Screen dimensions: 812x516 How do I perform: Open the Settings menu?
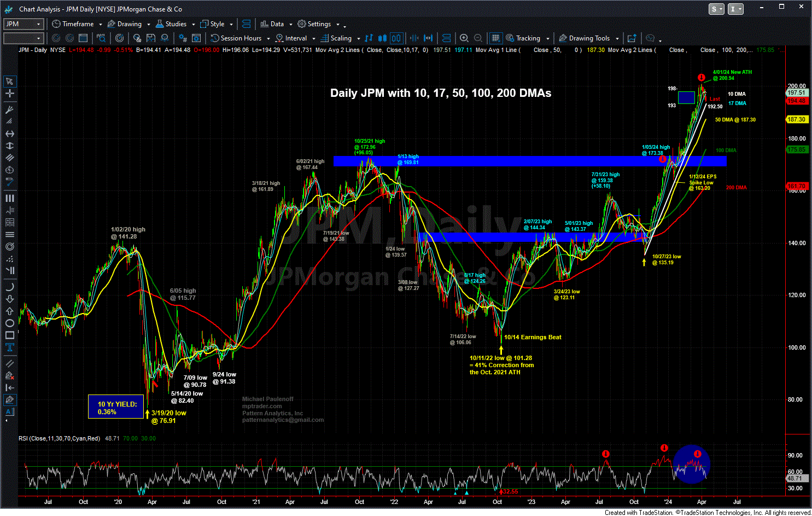314,24
